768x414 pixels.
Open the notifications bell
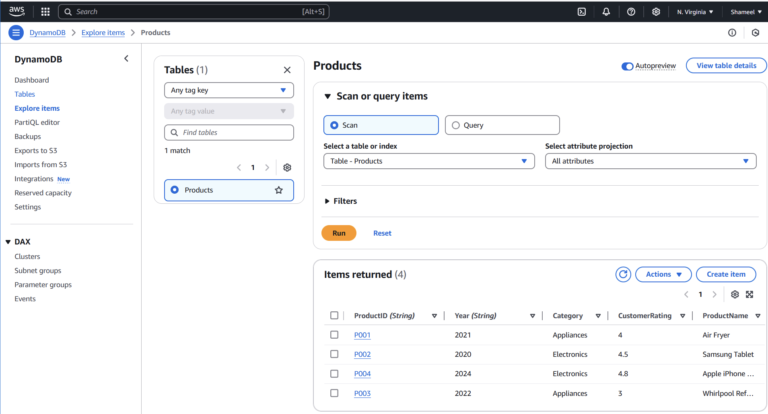[606, 12]
